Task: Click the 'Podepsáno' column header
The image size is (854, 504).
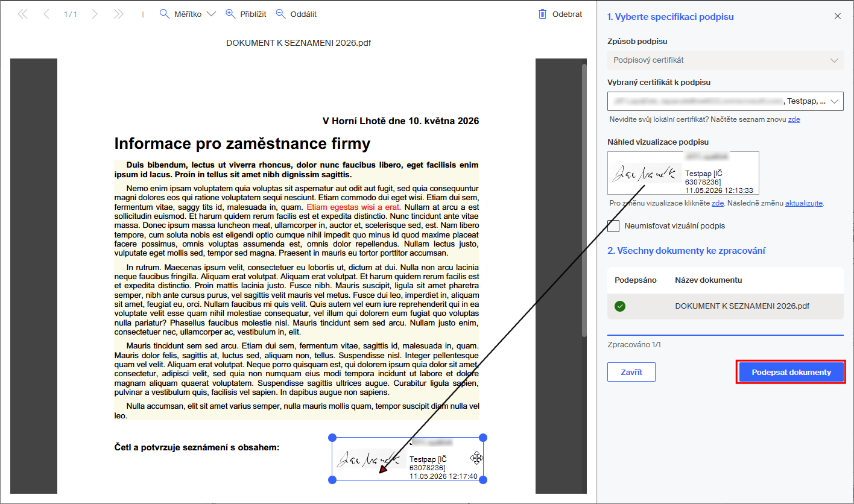Action: tap(635, 280)
